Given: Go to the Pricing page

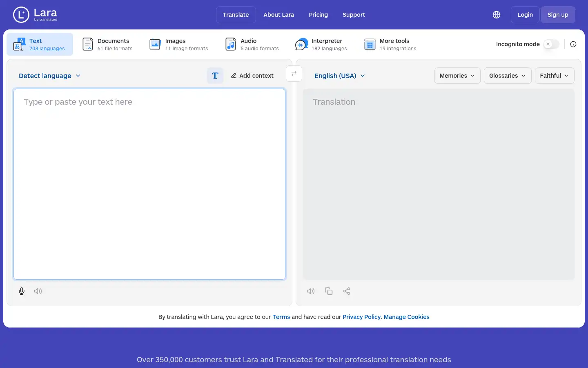Looking at the screenshot, I should coord(318,15).
